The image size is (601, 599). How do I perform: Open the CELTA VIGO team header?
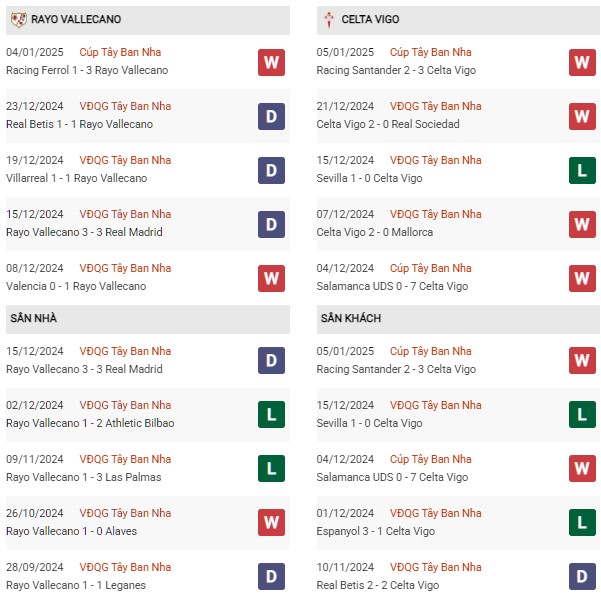point(458,20)
